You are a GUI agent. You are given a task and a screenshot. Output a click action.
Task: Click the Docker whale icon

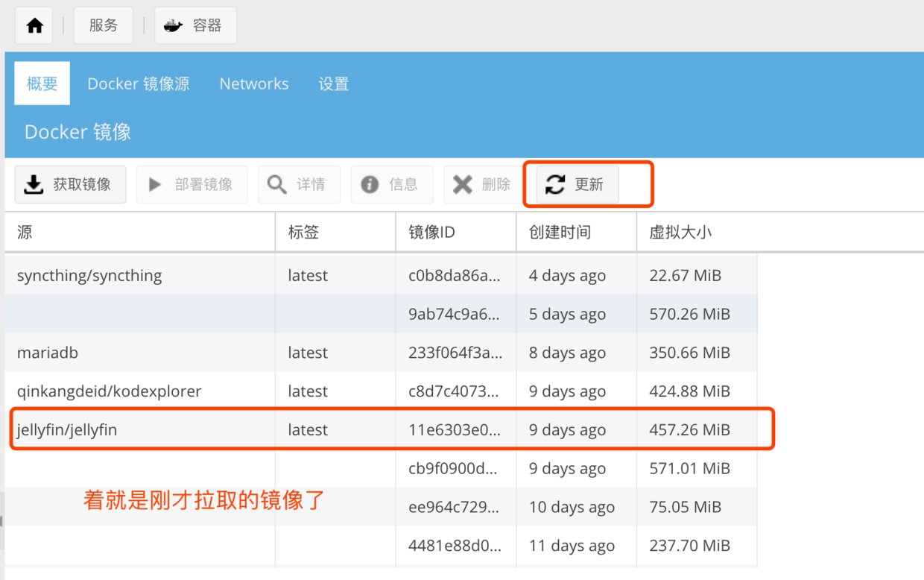(x=174, y=25)
